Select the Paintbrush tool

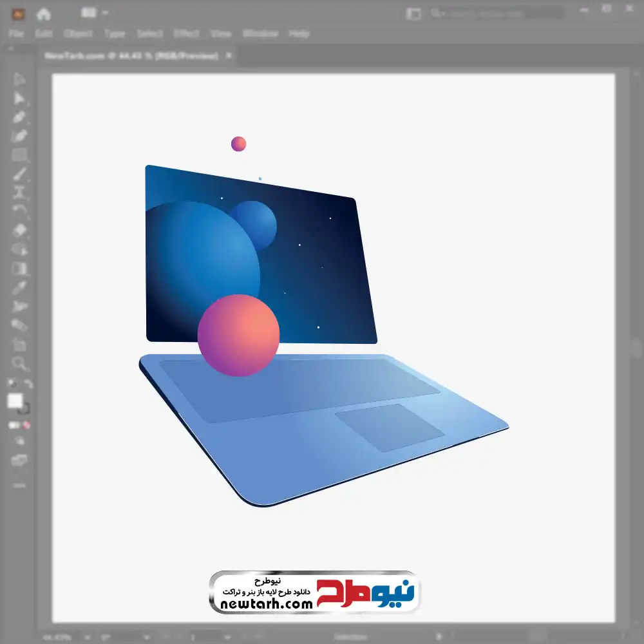coord(19,174)
